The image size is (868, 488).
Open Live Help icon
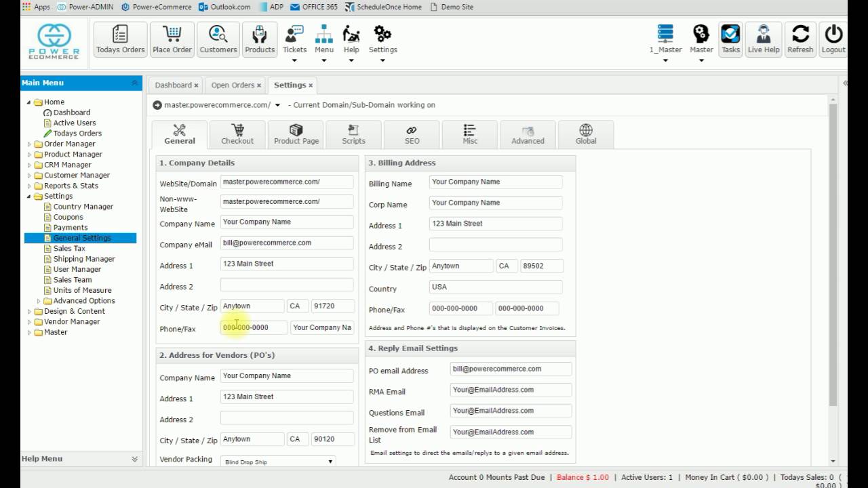764,39
